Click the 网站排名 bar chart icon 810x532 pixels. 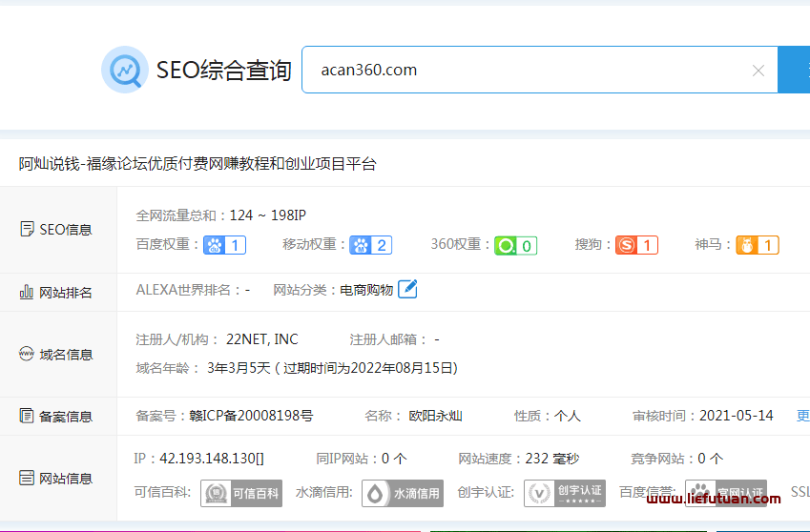pos(27,292)
